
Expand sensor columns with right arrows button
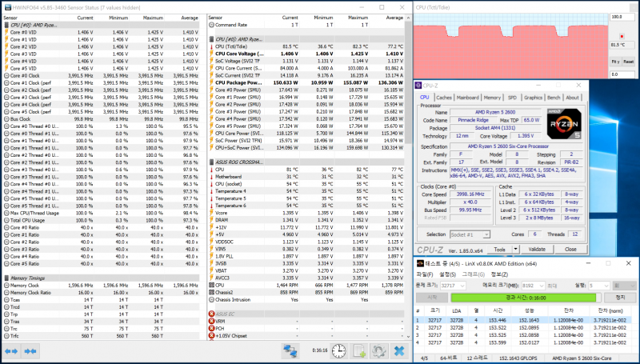tap(30, 351)
